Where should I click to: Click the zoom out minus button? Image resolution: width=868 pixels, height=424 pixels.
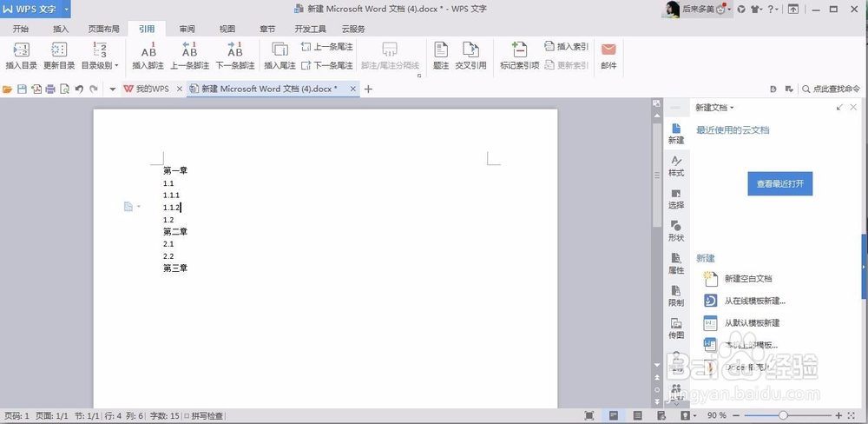click(736, 415)
